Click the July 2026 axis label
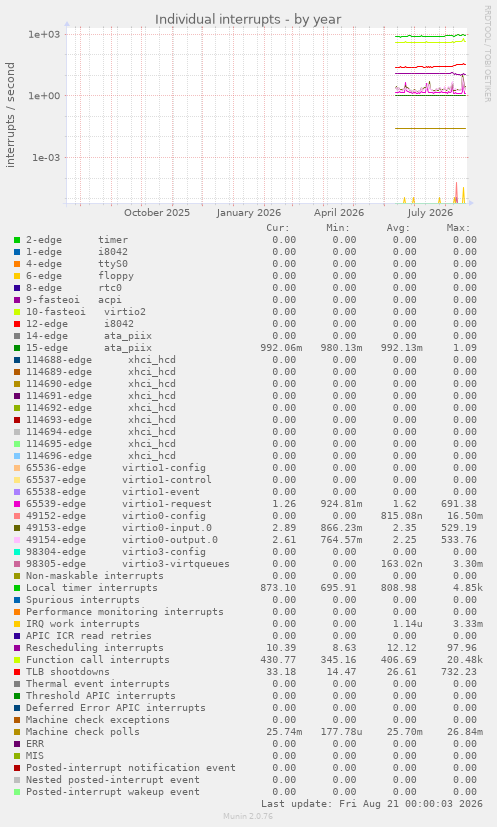This screenshot has height=827, width=497. pos(430,213)
